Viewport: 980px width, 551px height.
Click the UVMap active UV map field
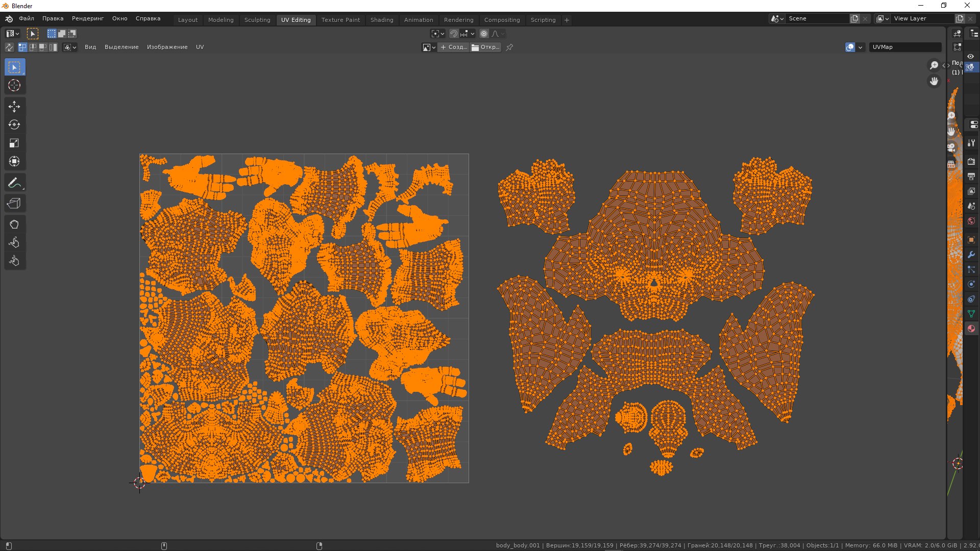pyautogui.click(x=905, y=47)
